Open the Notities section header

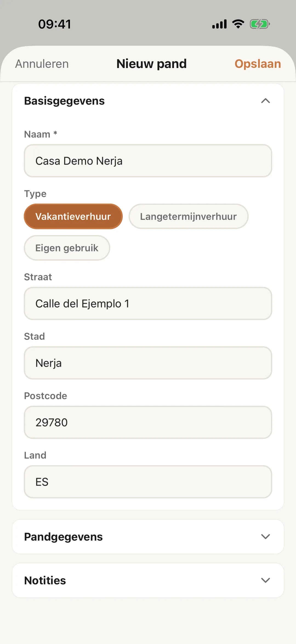pos(148,581)
